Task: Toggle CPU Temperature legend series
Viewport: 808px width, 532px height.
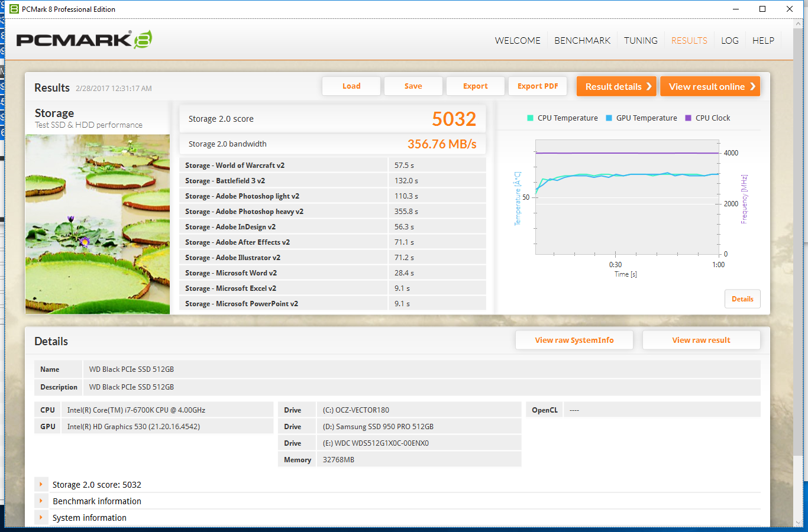Action: click(562, 118)
